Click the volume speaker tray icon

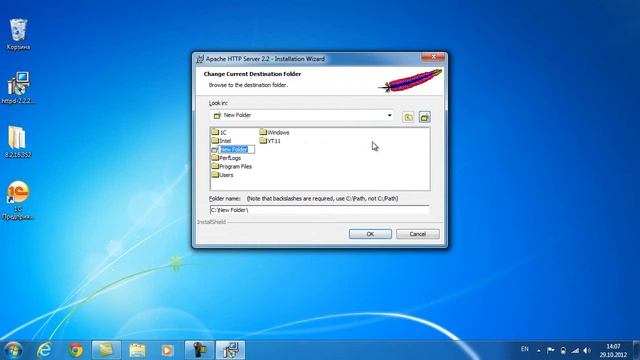pos(587,350)
